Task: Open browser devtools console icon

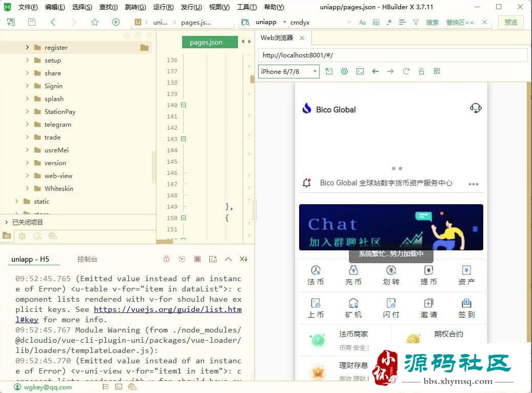Action: pyautogui.click(x=360, y=71)
